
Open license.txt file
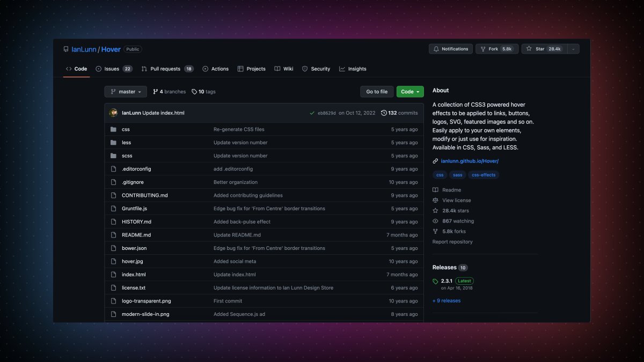click(134, 288)
